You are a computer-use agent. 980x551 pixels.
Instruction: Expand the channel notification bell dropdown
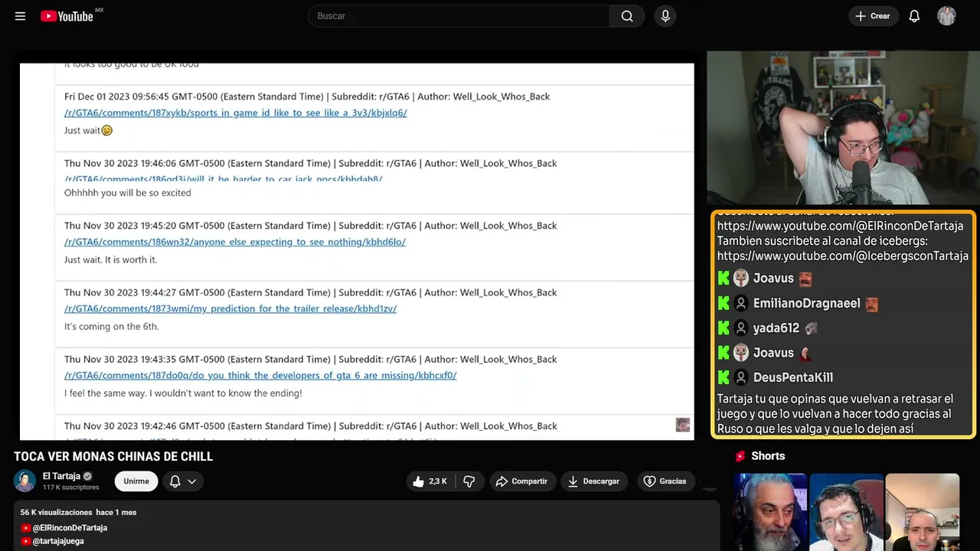click(x=182, y=481)
